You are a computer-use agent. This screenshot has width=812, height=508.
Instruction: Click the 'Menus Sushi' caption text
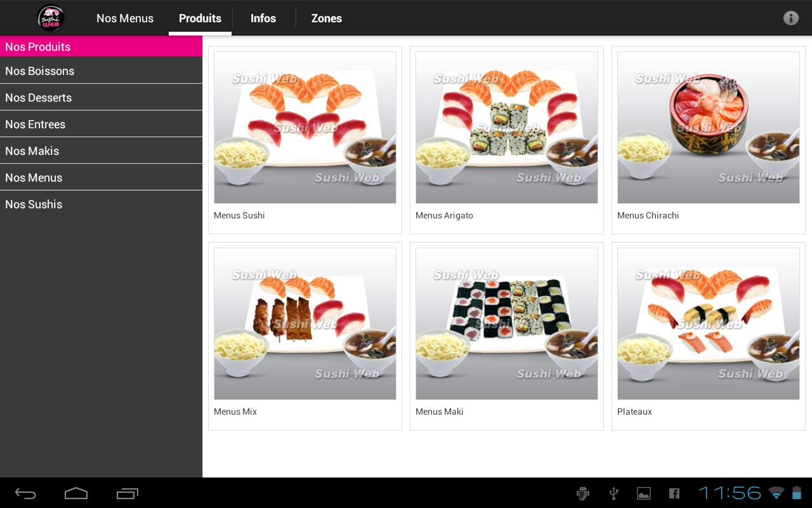(x=239, y=215)
